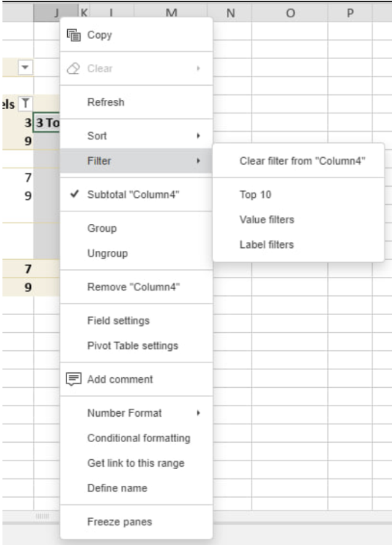The height and width of the screenshot is (545, 392).
Task: Open the pivot filter dropdown arrow button
Action: (x=25, y=67)
